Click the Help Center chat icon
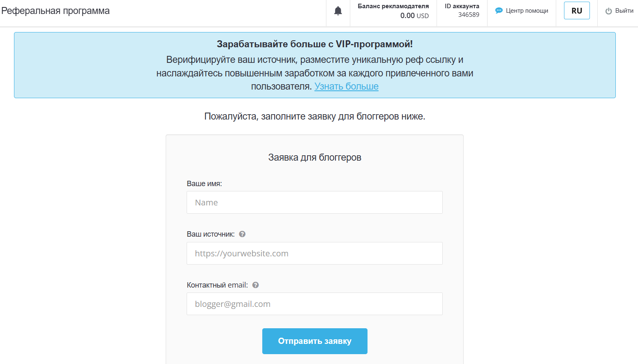This screenshot has width=638, height=364. click(x=499, y=10)
